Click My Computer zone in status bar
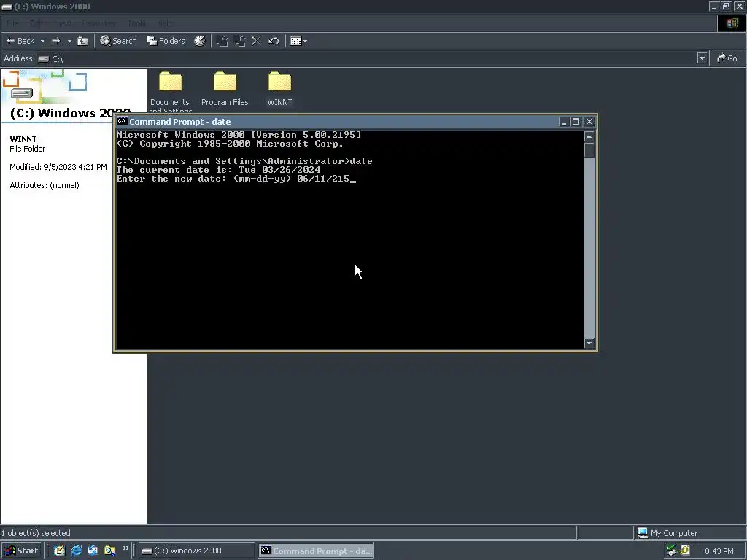The width and height of the screenshot is (747, 560). tap(667, 533)
